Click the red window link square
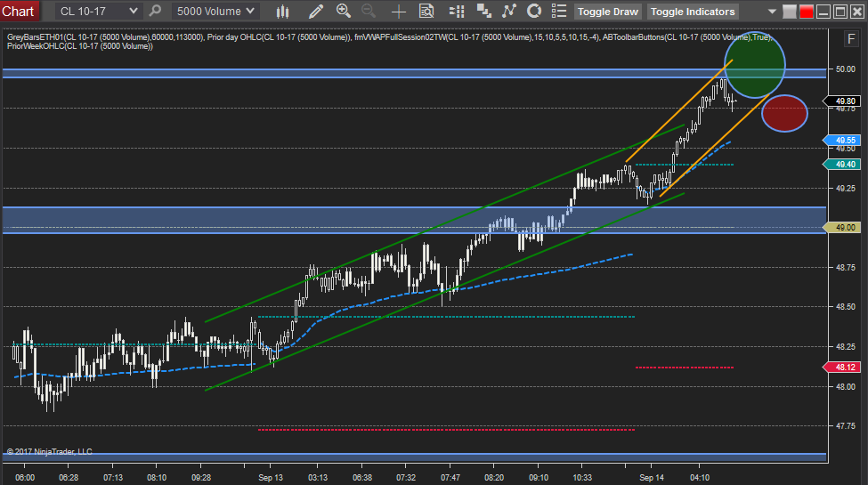Screen dimensions: 868x485 (807, 12)
